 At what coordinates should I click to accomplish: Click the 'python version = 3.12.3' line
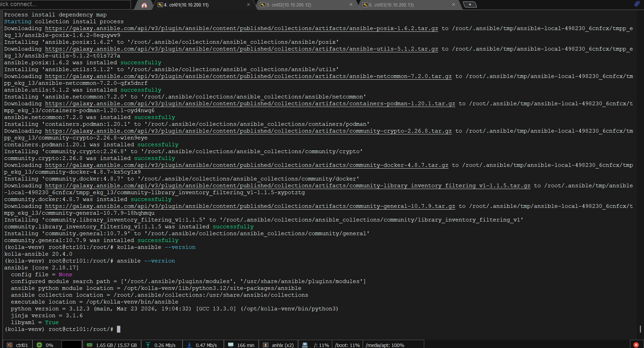pyautogui.click(x=174, y=309)
